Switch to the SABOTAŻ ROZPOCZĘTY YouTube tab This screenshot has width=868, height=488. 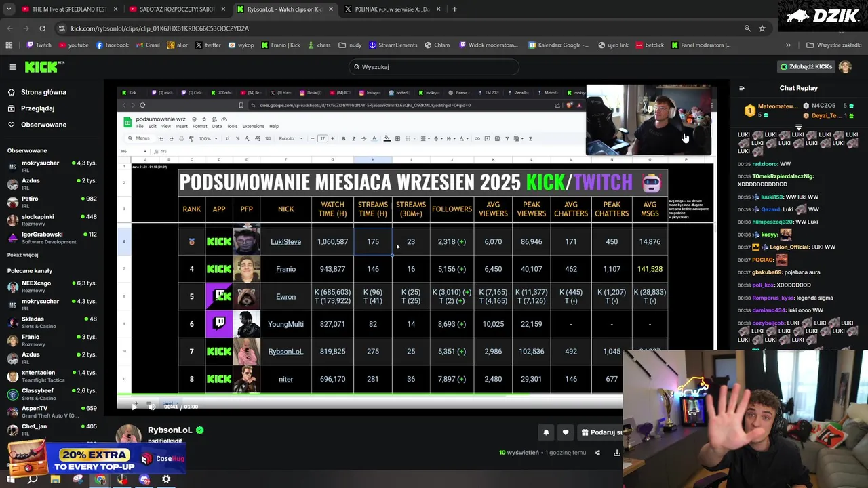click(x=178, y=9)
